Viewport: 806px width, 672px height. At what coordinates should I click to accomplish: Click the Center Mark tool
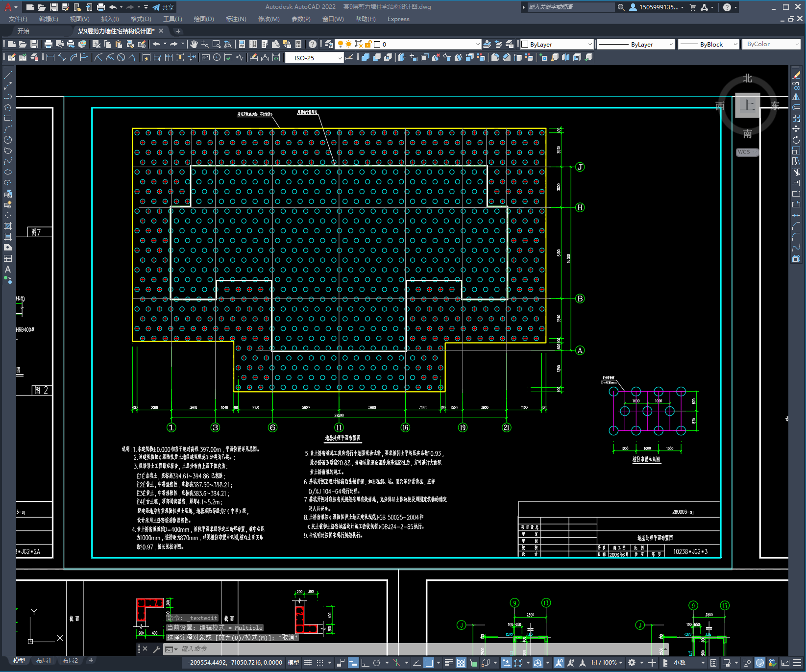[217, 58]
